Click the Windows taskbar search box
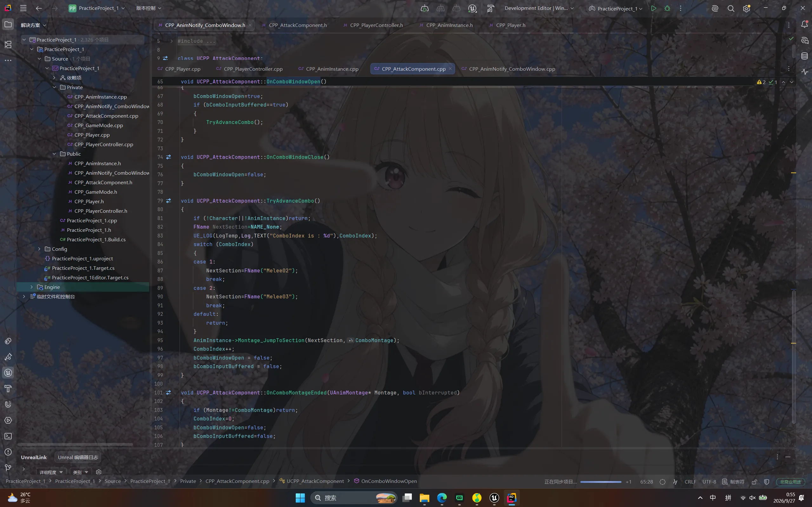Image resolution: width=812 pixels, height=507 pixels. coord(354,497)
